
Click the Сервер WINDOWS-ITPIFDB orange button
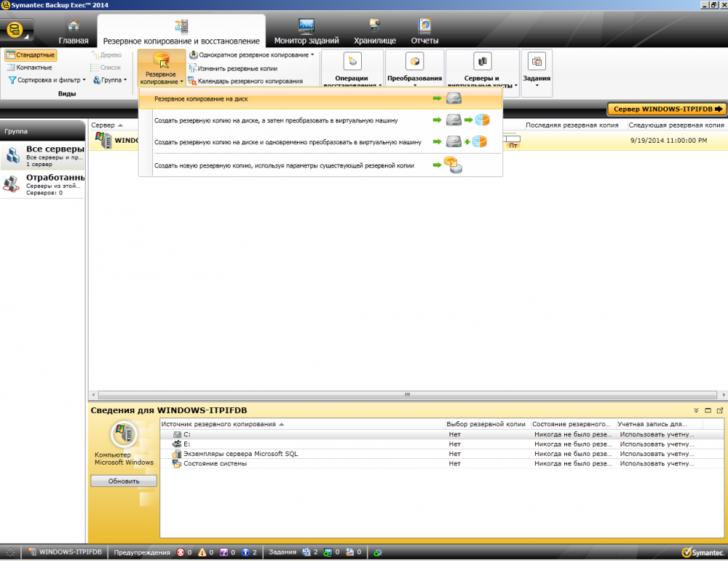click(x=668, y=109)
